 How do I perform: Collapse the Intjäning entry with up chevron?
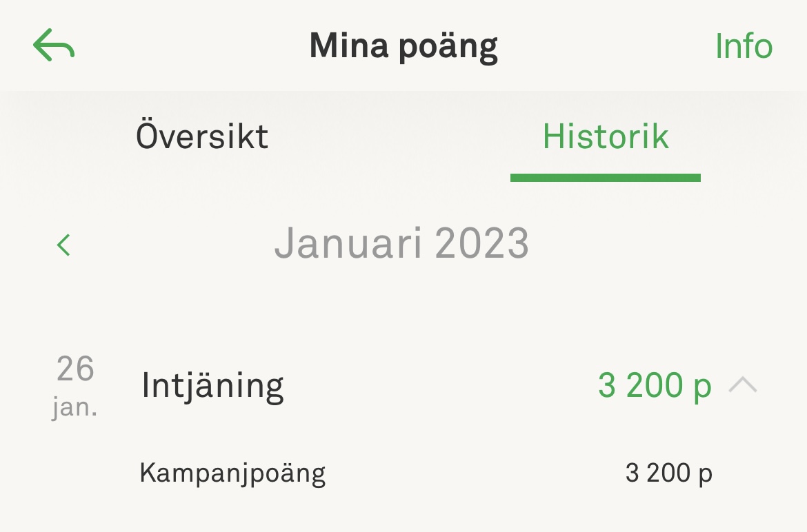(x=743, y=385)
